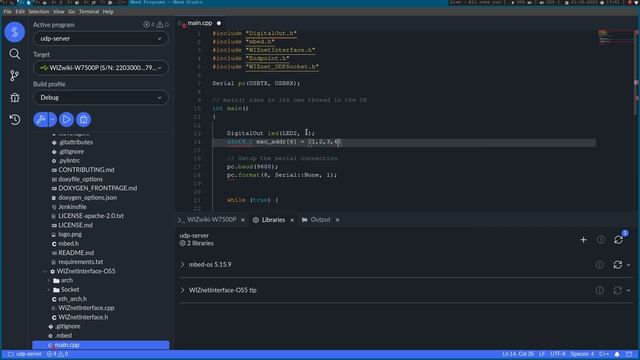Open the Terminal menu

coord(89,12)
